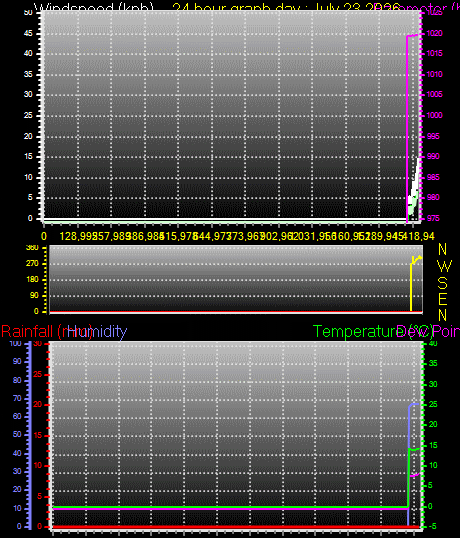Screen dimensions: 460x538
Task: Click the yellow 90 wind direction value
Action: pos(34,295)
